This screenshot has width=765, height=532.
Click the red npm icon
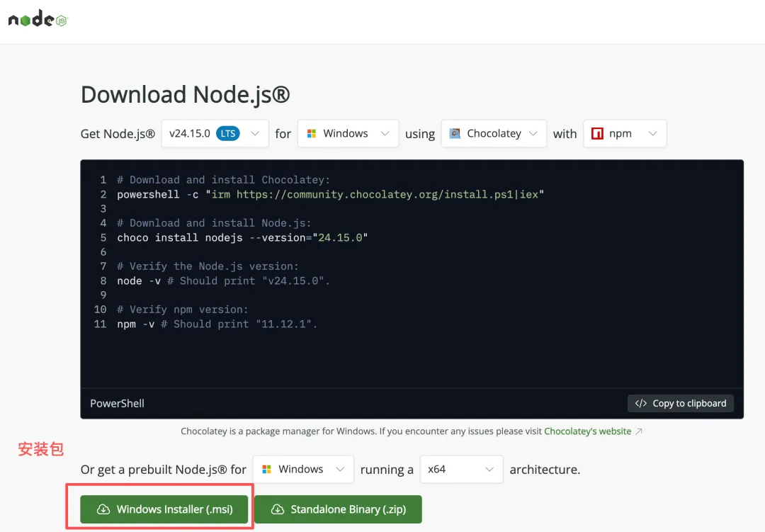tap(597, 134)
